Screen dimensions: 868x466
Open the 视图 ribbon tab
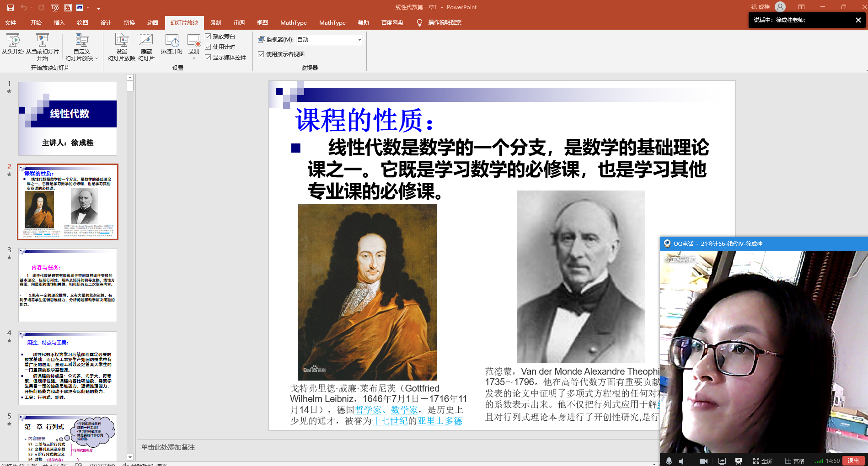pos(263,22)
